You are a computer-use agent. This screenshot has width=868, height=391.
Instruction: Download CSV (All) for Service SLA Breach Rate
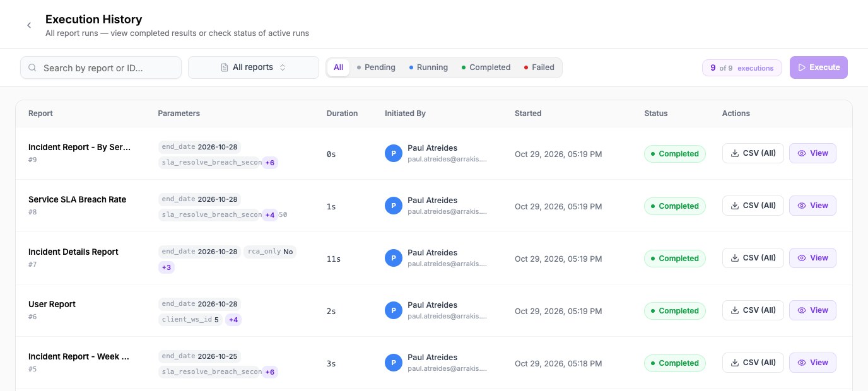[x=753, y=206]
